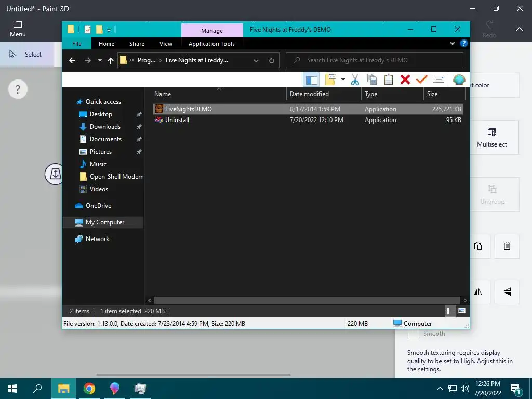Go up one folder level
The width and height of the screenshot is (532, 399).
tap(110, 60)
